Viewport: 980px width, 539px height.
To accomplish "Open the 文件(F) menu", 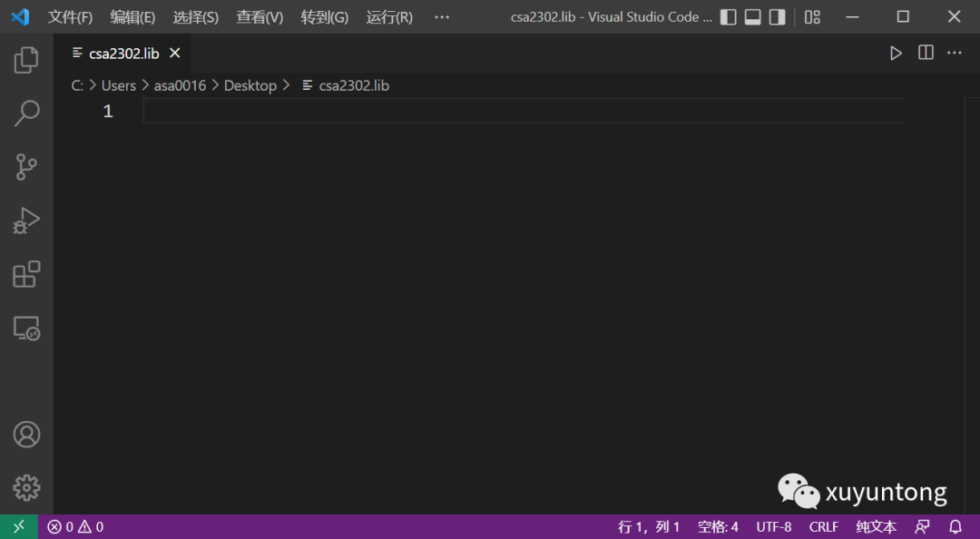I will tap(70, 17).
